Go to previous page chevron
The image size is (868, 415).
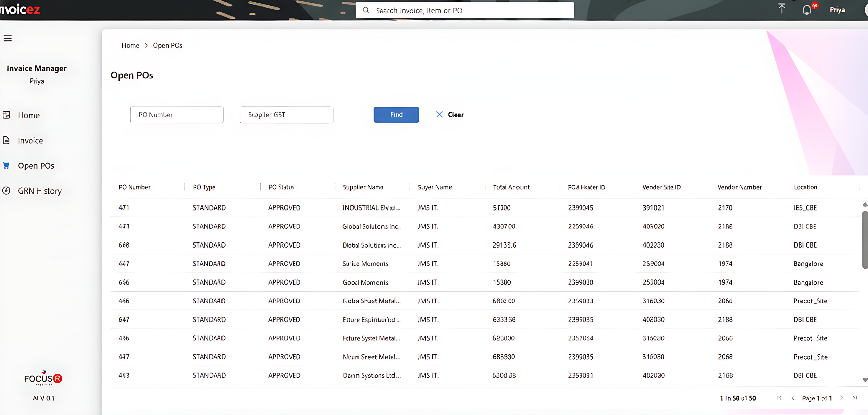[793, 398]
